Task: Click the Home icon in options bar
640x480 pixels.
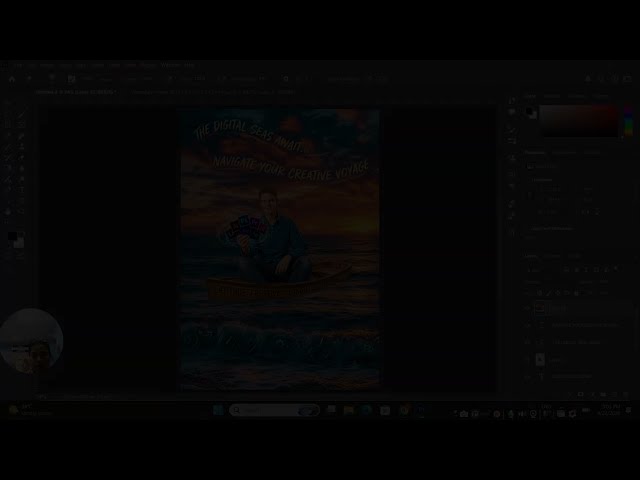Action: coord(12,79)
